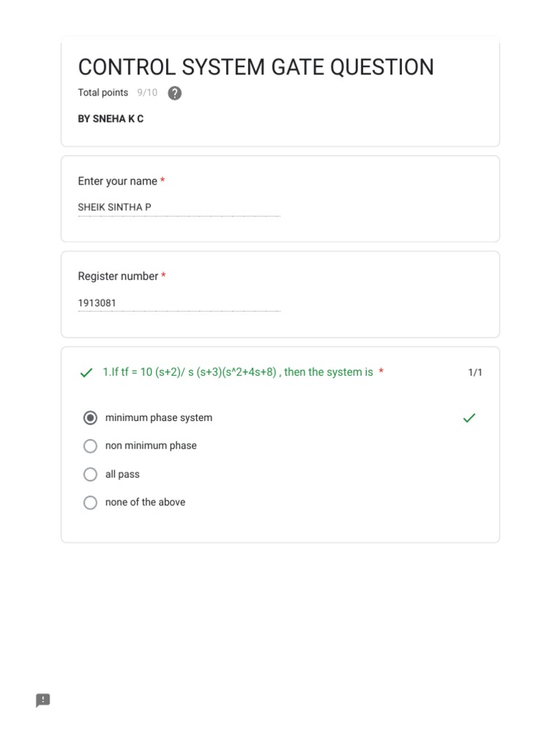560x747 pixels.
Task: Click the question 1 transfer function text
Action: 238,372
